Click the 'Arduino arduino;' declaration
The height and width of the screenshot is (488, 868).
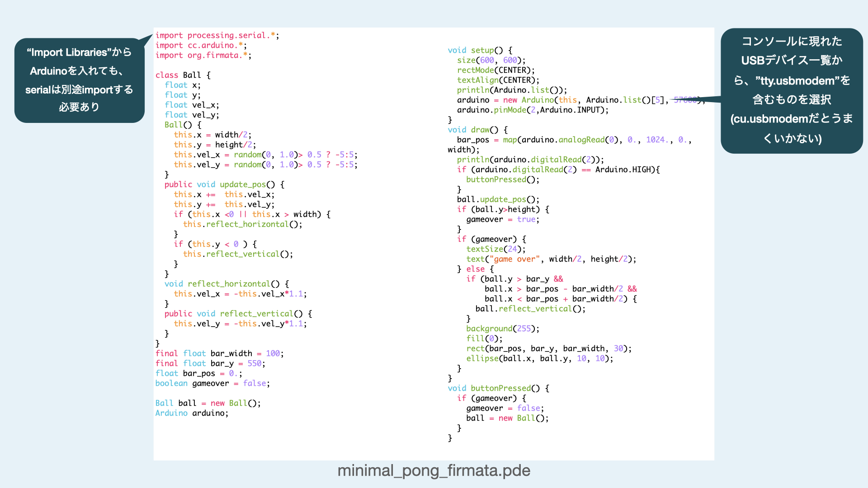[x=192, y=413]
